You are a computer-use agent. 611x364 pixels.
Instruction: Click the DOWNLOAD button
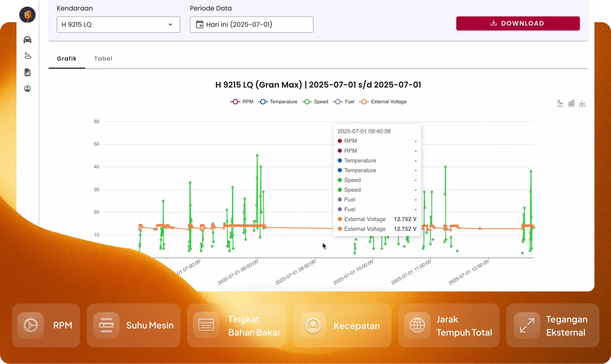click(518, 23)
